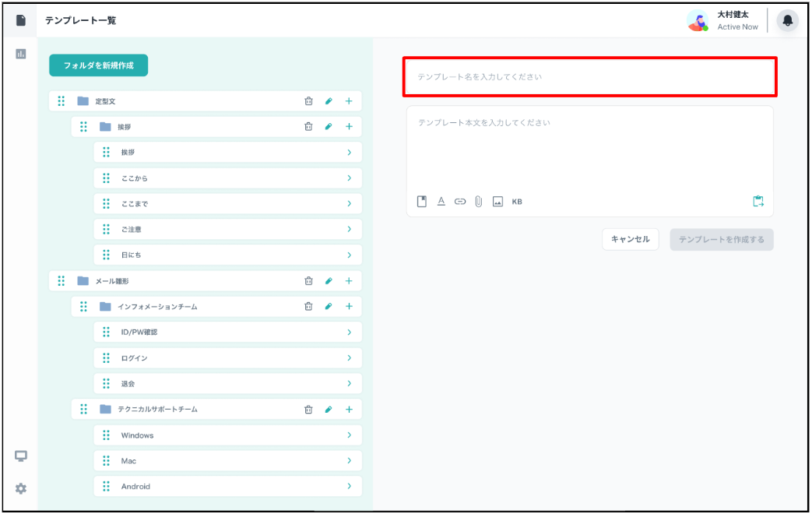812x514 pixels.
Task: Click the テンプレート名 input field
Action: (x=589, y=77)
